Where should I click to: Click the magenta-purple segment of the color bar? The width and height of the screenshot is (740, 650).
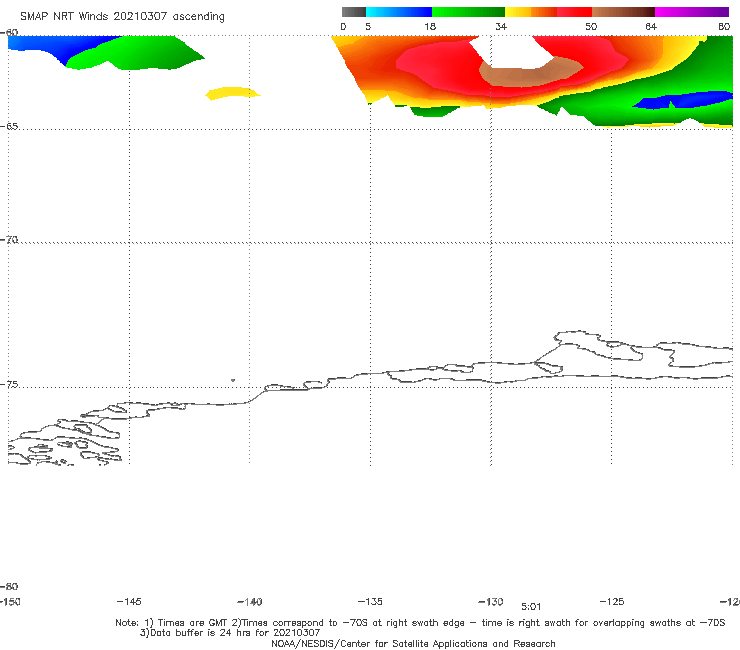coord(692,12)
